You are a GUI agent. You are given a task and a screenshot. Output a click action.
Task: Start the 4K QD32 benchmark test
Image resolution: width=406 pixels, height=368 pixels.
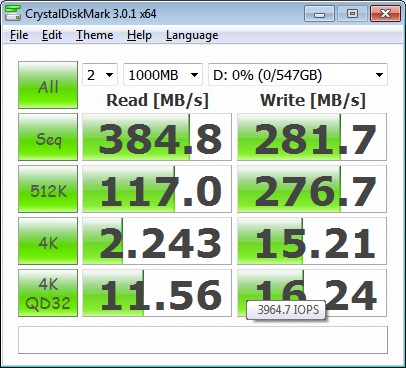(x=48, y=293)
